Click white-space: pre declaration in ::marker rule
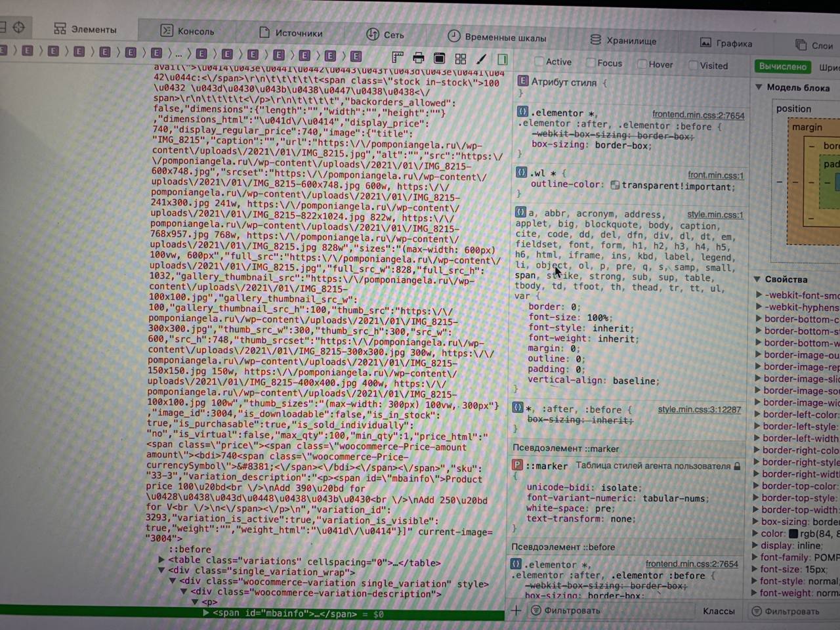Screen dimensions: 840x630 pos(570,508)
